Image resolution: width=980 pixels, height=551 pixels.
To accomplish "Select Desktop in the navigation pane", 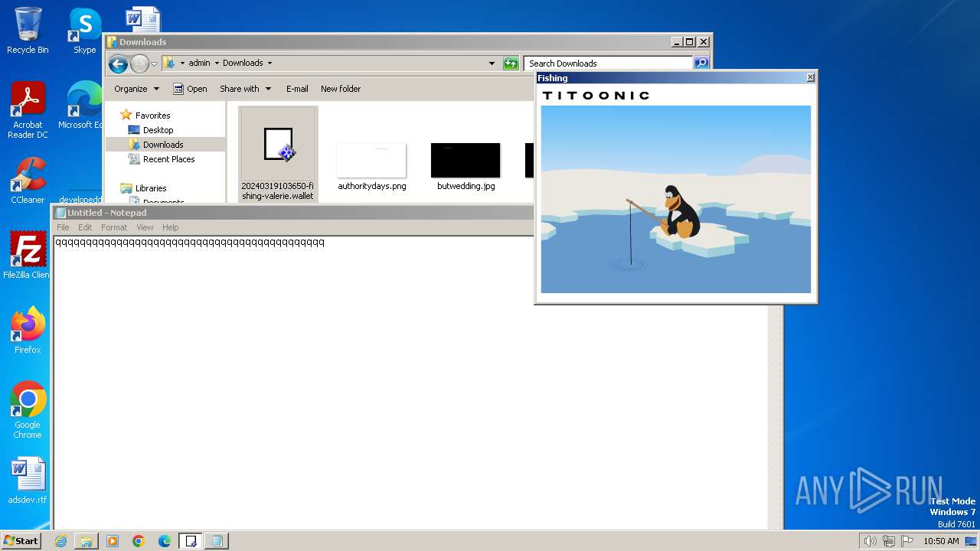I will point(158,130).
